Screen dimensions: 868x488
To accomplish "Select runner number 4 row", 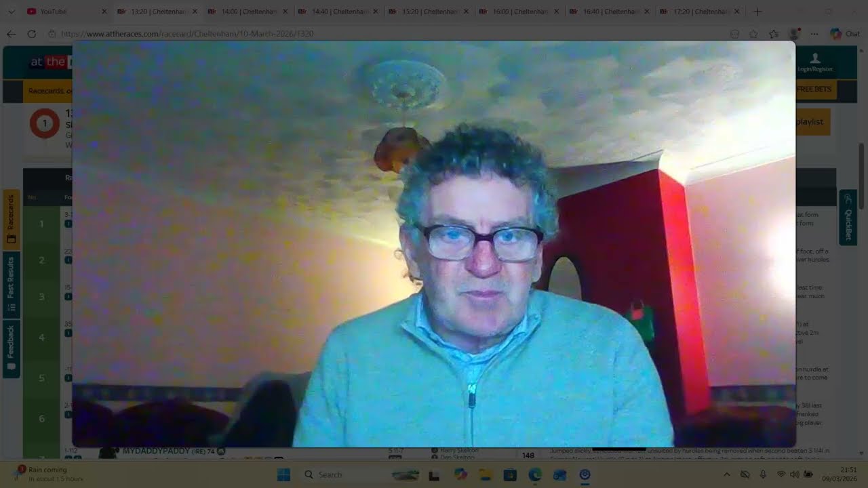I will (x=41, y=338).
